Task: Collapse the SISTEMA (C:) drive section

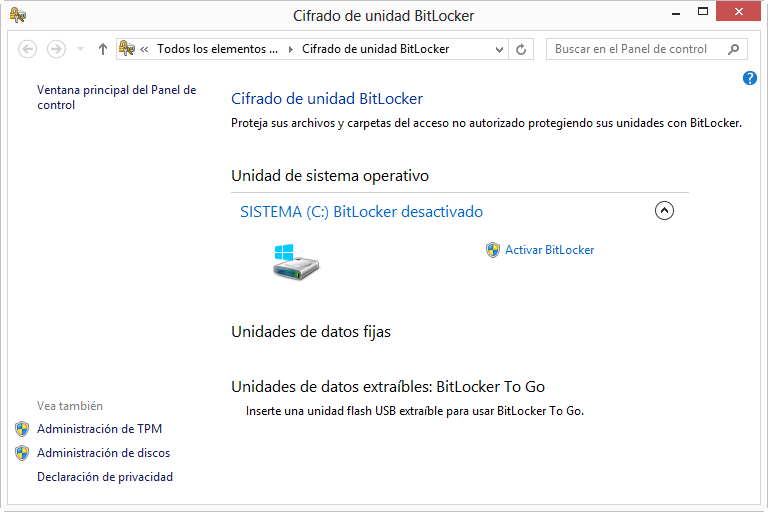Action: [x=664, y=211]
